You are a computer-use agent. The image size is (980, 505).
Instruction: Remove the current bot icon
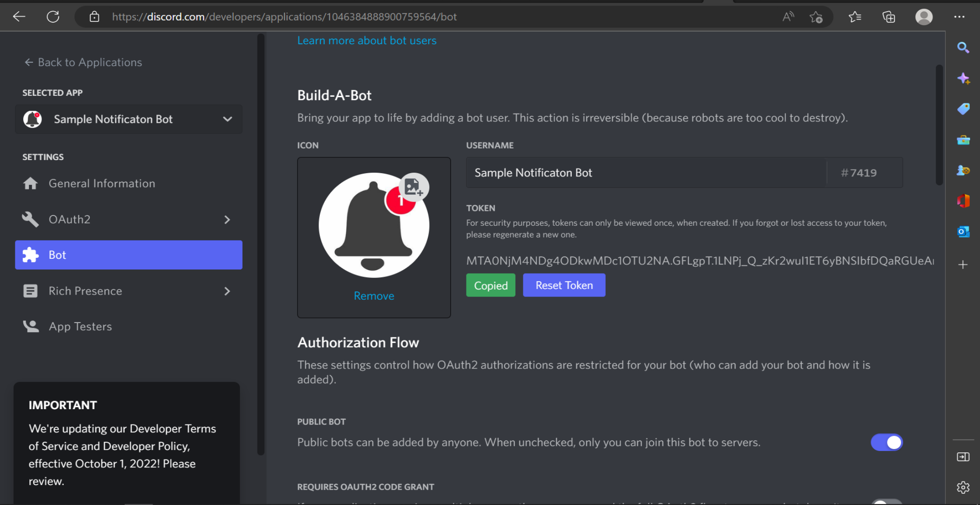tap(373, 295)
